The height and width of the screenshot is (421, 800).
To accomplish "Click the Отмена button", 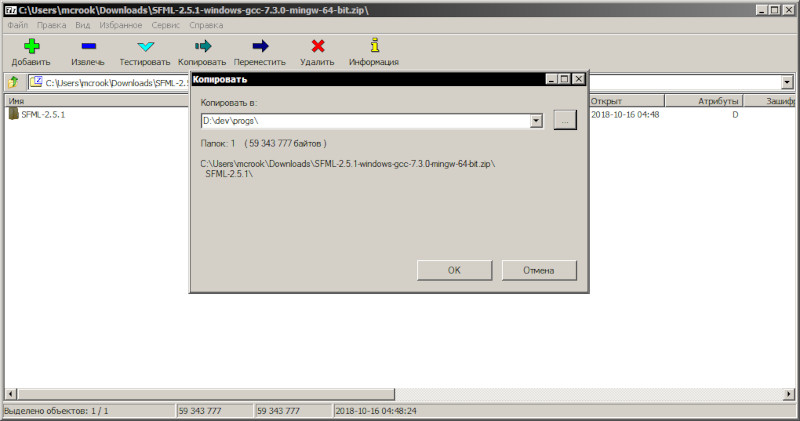I will tap(539, 270).
